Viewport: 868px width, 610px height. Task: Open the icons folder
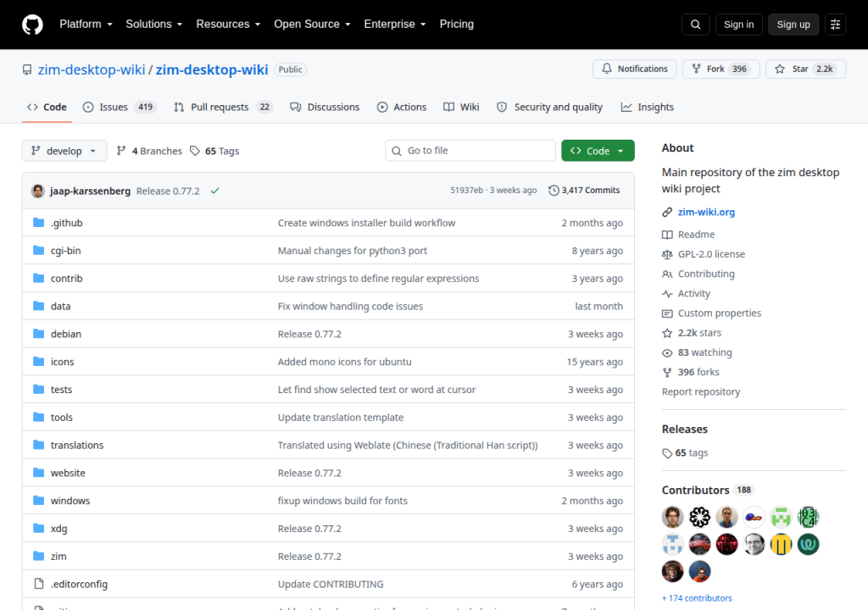pos(62,362)
